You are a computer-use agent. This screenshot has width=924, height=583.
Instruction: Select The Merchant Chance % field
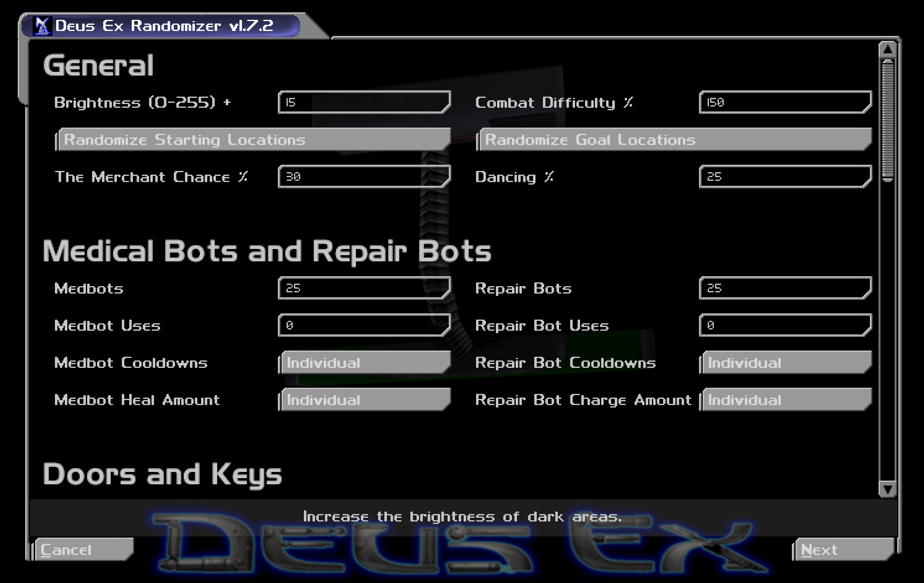point(364,176)
